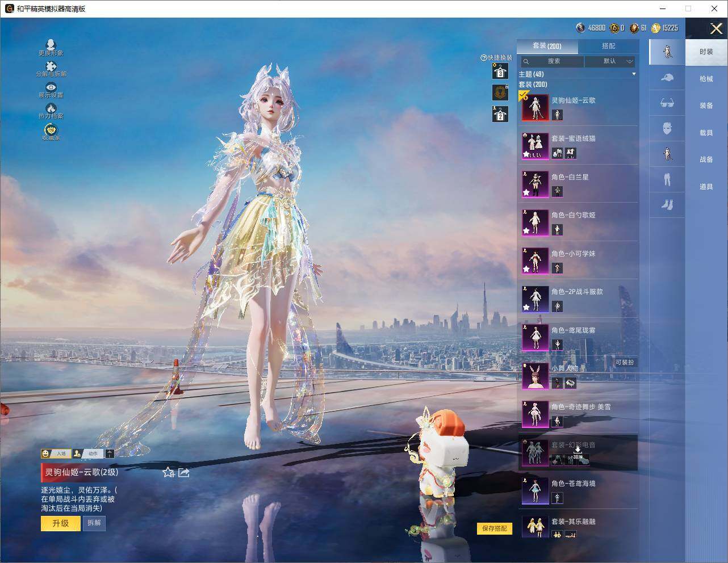
Task: Click the gold coin icon showing 15225
Action: pos(656,28)
